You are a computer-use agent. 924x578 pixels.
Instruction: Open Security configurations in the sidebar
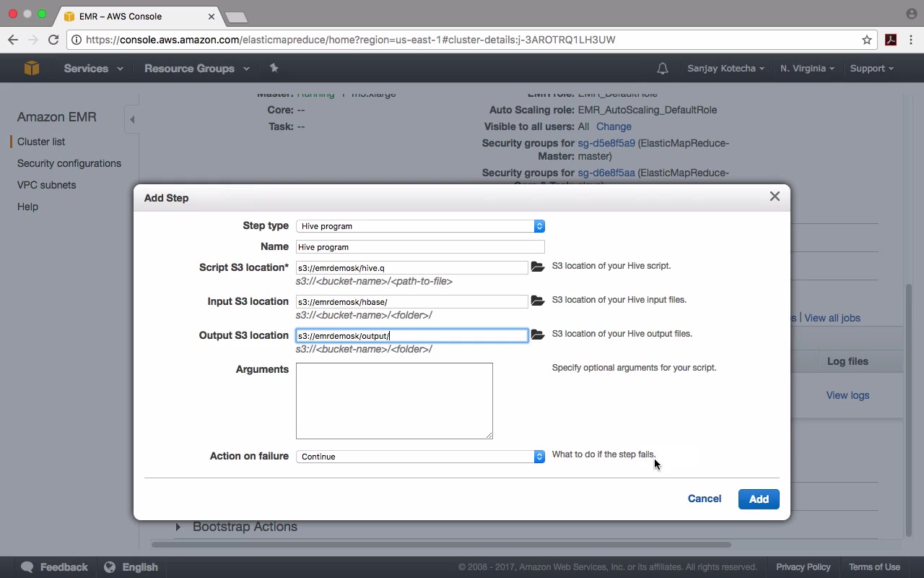[69, 163]
